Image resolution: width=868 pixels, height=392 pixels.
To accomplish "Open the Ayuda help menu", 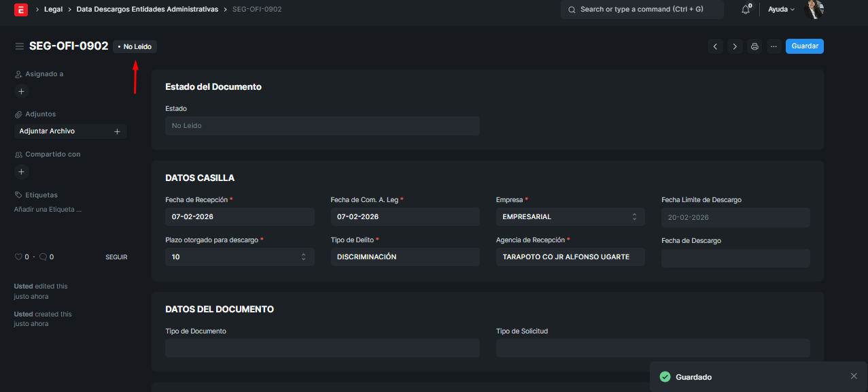I will (781, 10).
